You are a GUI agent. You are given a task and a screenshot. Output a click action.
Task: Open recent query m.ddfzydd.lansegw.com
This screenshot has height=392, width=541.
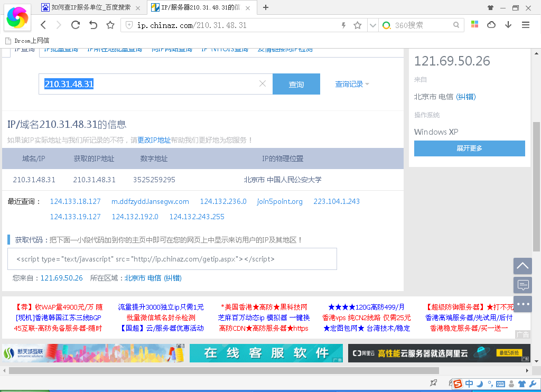150,201
